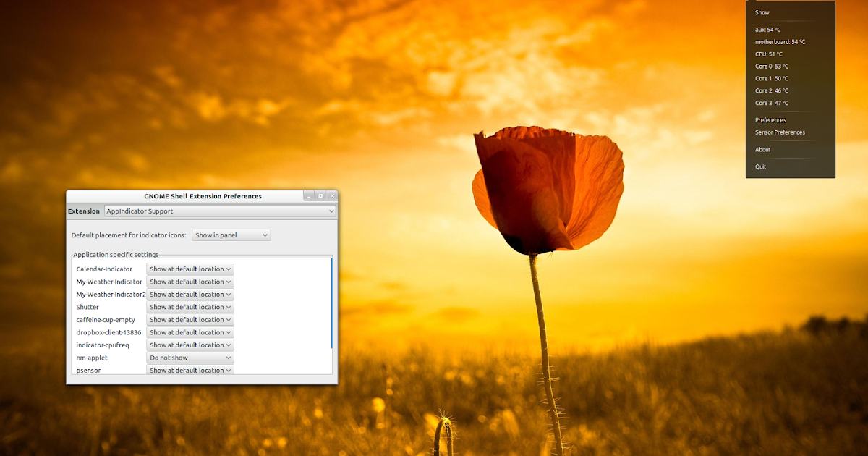This screenshot has height=456, width=868.
Task: Select Show in the Psensor indicator menu
Action: (762, 12)
